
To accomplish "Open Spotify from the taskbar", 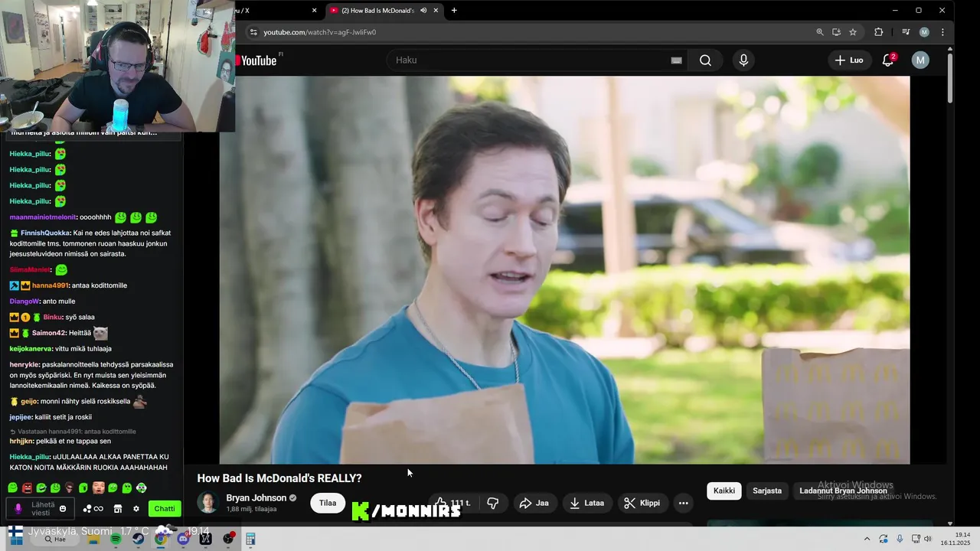I will pos(116,539).
